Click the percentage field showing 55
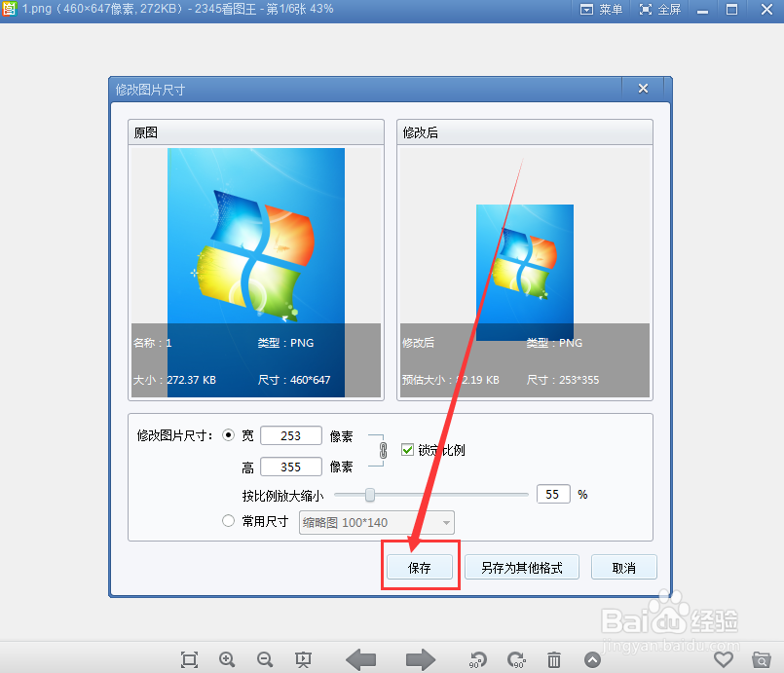Screen dimensions: 784x673 (553, 495)
